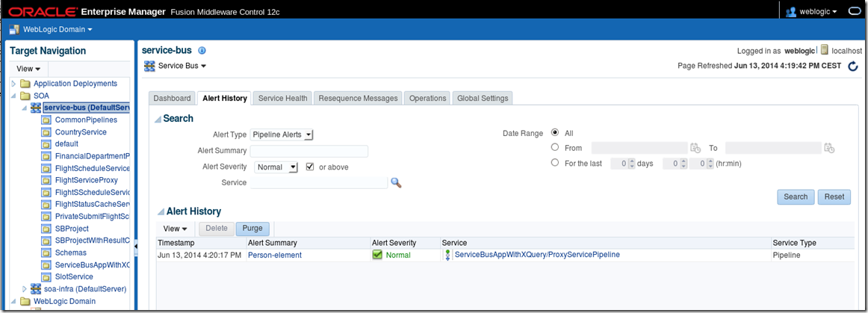Click the Search button
This screenshot has height=313, width=868.
click(796, 197)
